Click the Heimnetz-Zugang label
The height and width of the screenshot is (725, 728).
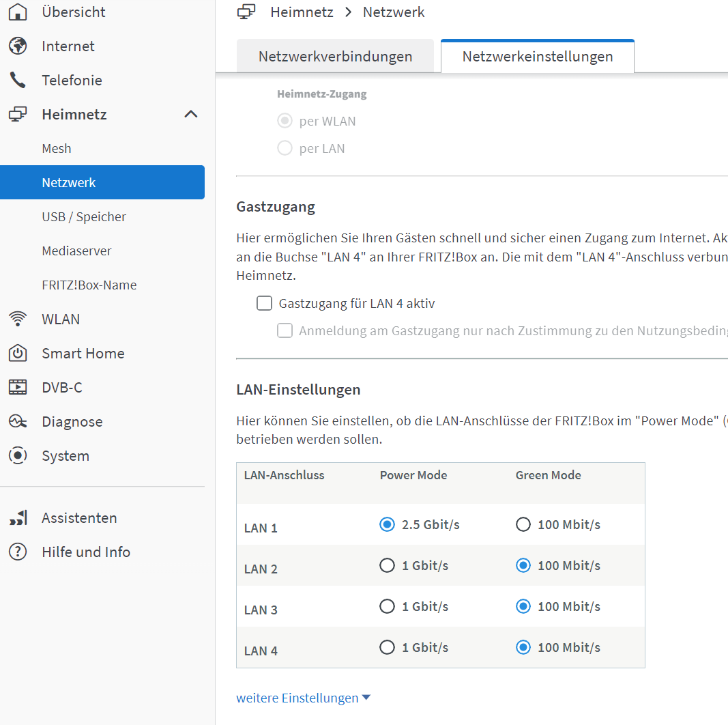tap(322, 94)
